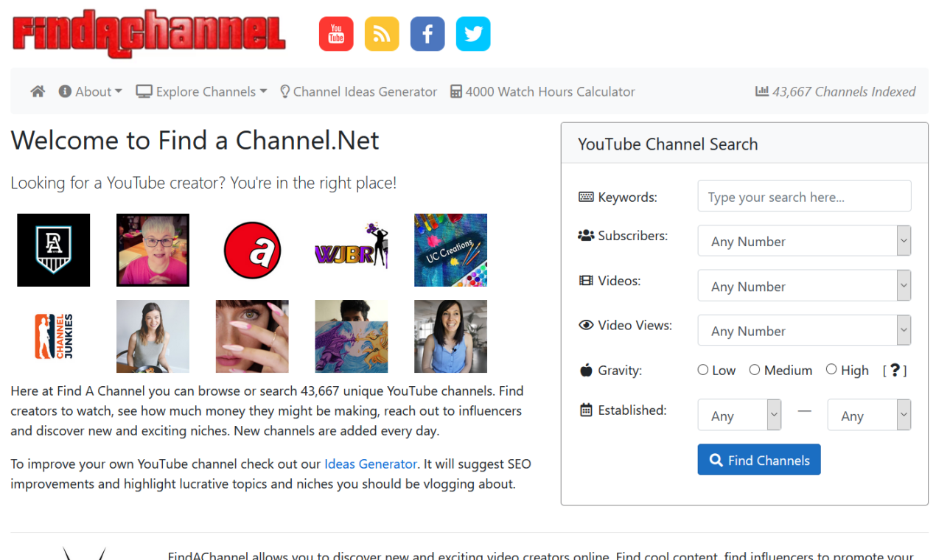This screenshot has height=560, width=936.
Task: Open the Facebook icon
Action: (x=427, y=33)
